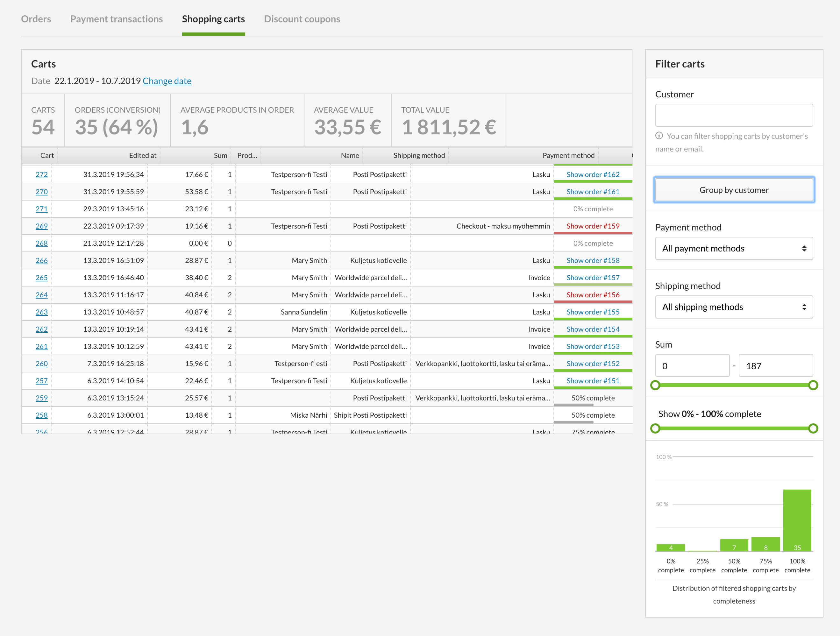Click Show order #161
Image resolution: width=840 pixels, height=636 pixels.
(593, 191)
